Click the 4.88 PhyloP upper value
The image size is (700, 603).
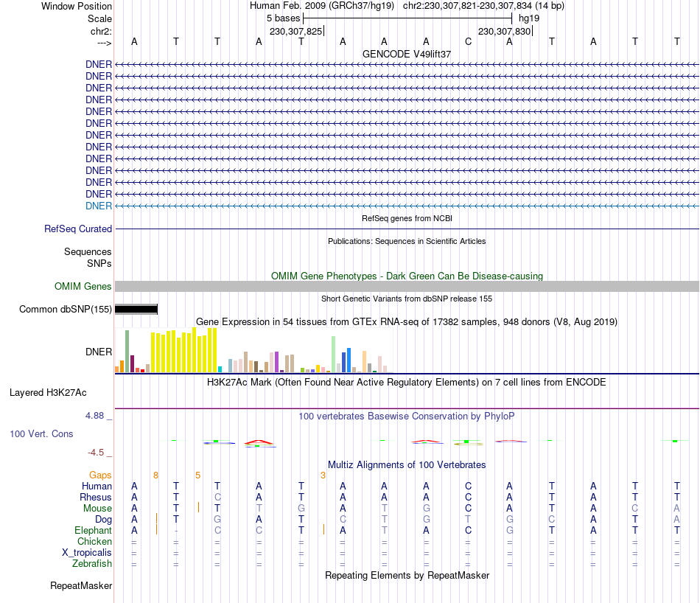(x=94, y=416)
